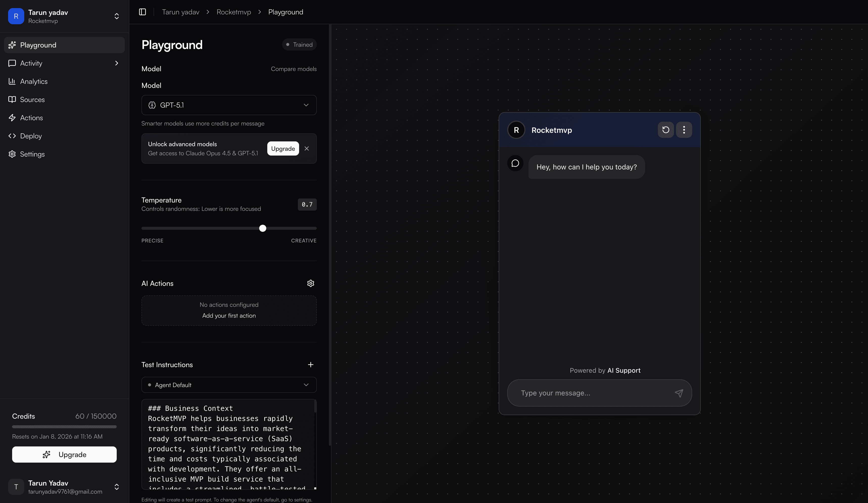
Task: Select the Activity icon in sidebar
Action: point(12,63)
